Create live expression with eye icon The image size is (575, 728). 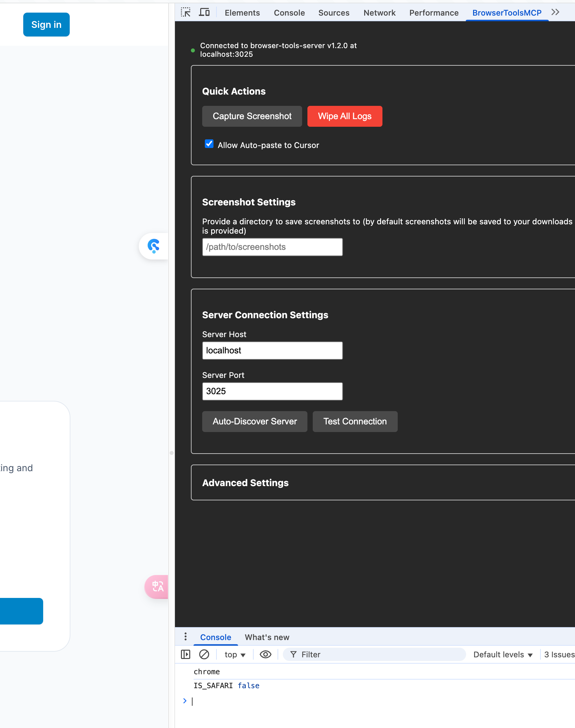click(x=265, y=654)
